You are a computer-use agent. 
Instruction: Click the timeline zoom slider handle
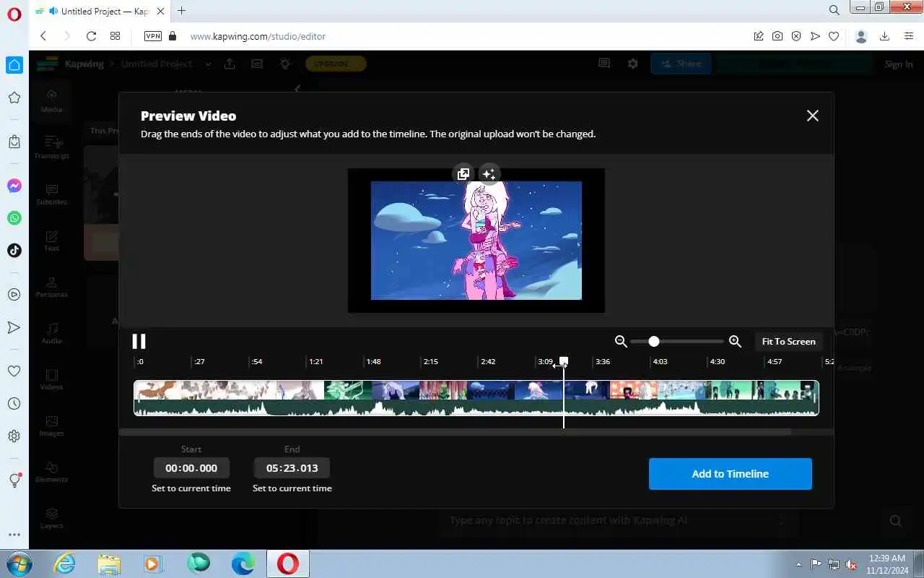click(654, 341)
